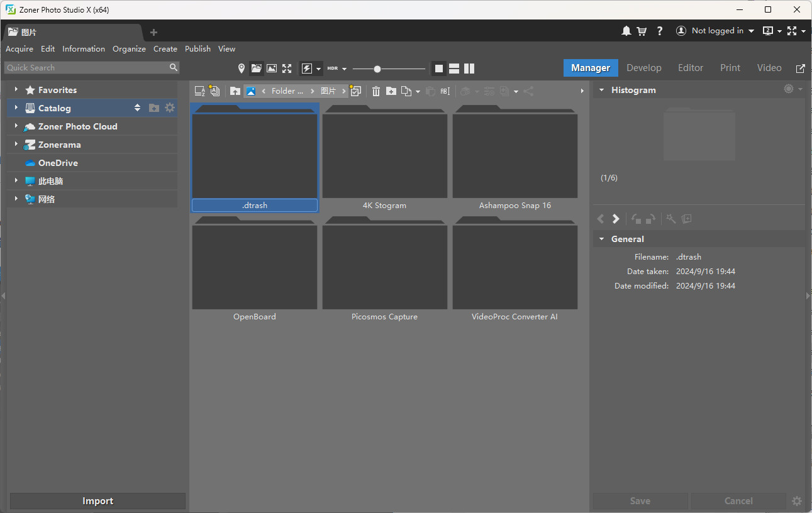The image size is (812, 513).
Task: Click 'Folder ...' breadcrumb in path bar
Action: 287,91
